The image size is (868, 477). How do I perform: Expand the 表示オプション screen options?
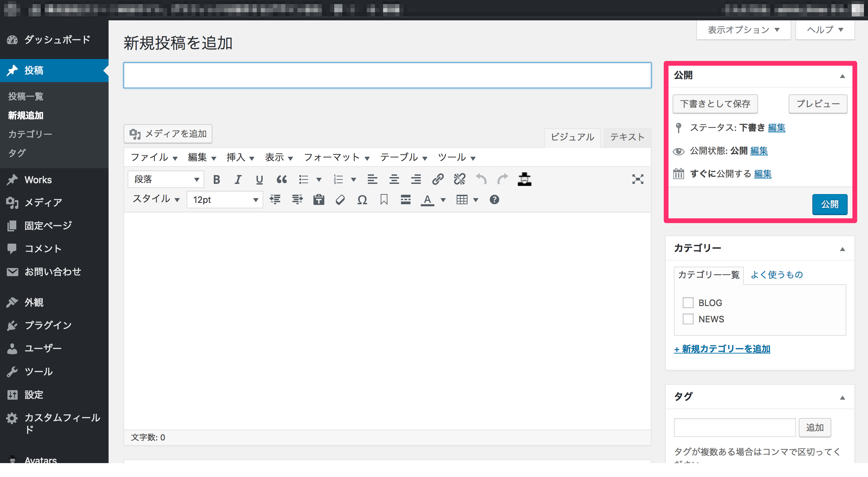pos(743,30)
